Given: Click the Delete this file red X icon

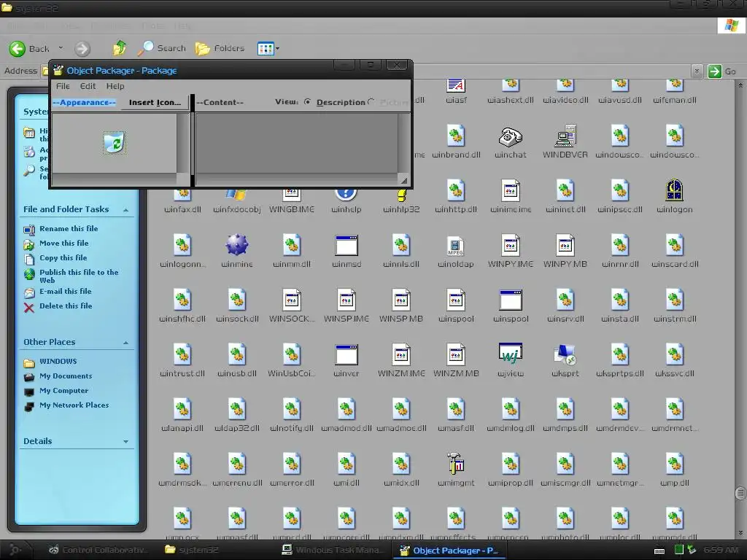Looking at the screenshot, I should pos(29,308).
